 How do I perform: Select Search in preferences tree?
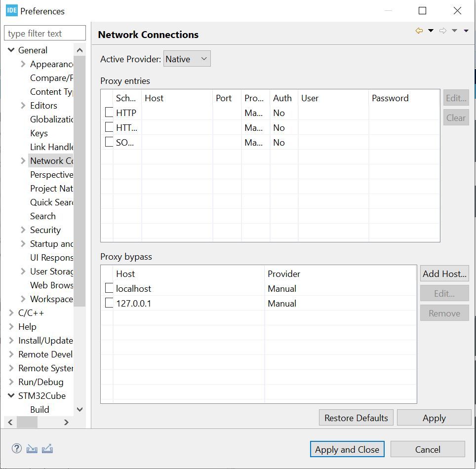click(x=43, y=216)
